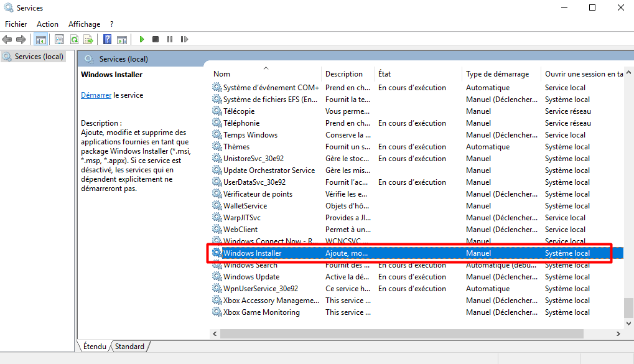Click the Pause Service toolbar icon
The image size is (634, 364).
[170, 39]
